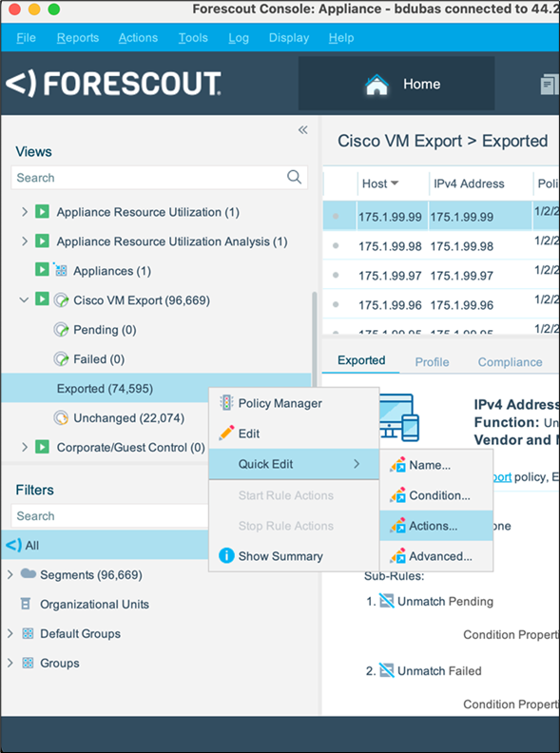This screenshot has width=560, height=753.
Task: Click the Filters search field
Action: (110, 515)
